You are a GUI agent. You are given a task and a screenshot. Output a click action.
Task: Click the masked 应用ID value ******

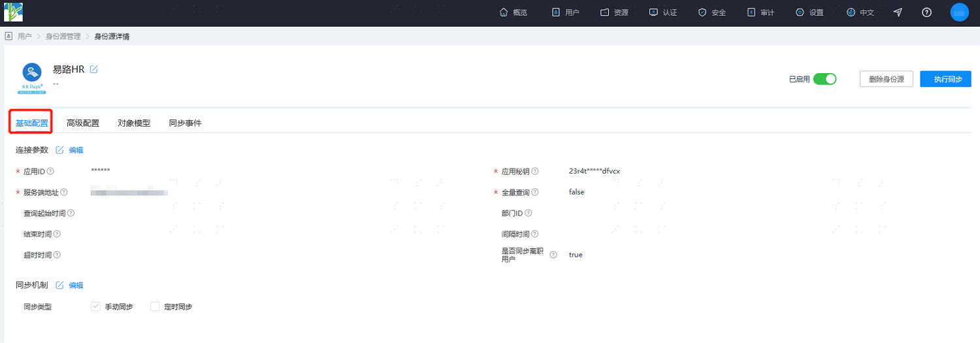click(101, 171)
